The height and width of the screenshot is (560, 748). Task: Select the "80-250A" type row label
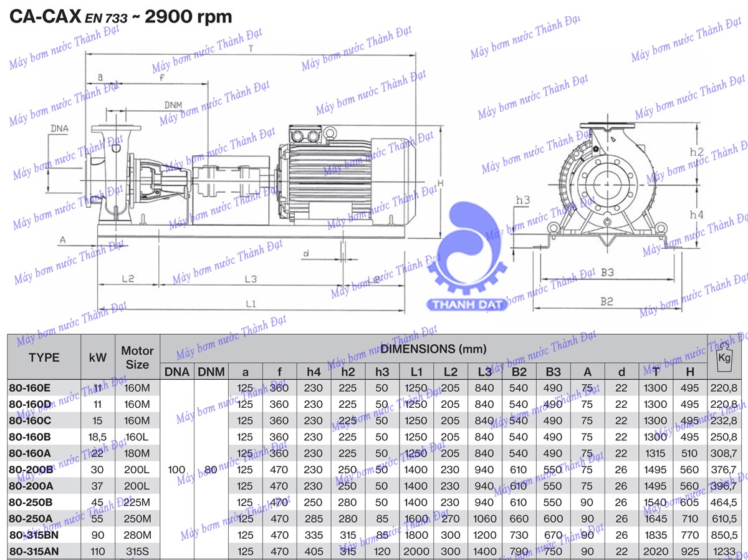pyautogui.click(x=31, y=518)
